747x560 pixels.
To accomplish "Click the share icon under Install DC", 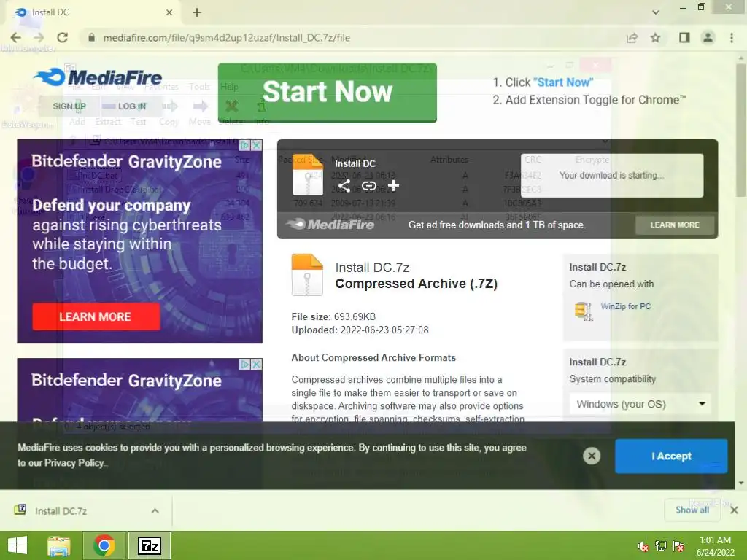I will [344, 186].
